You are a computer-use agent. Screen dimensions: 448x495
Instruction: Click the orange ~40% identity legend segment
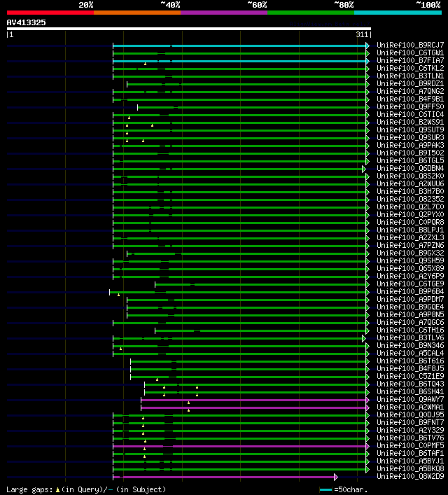(137, 13)
